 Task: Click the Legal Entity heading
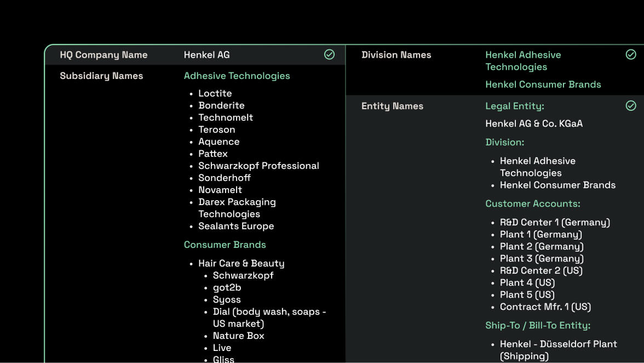[514, 106]
